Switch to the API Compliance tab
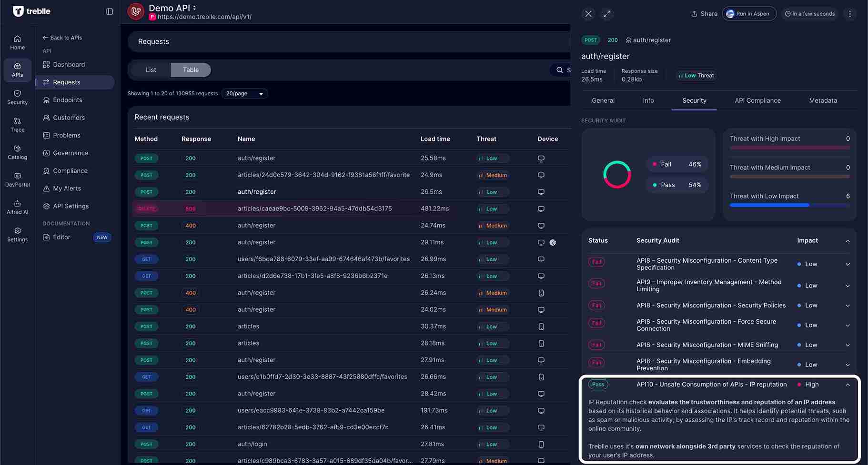Screen dimensions: 868x465 (758, 100)
